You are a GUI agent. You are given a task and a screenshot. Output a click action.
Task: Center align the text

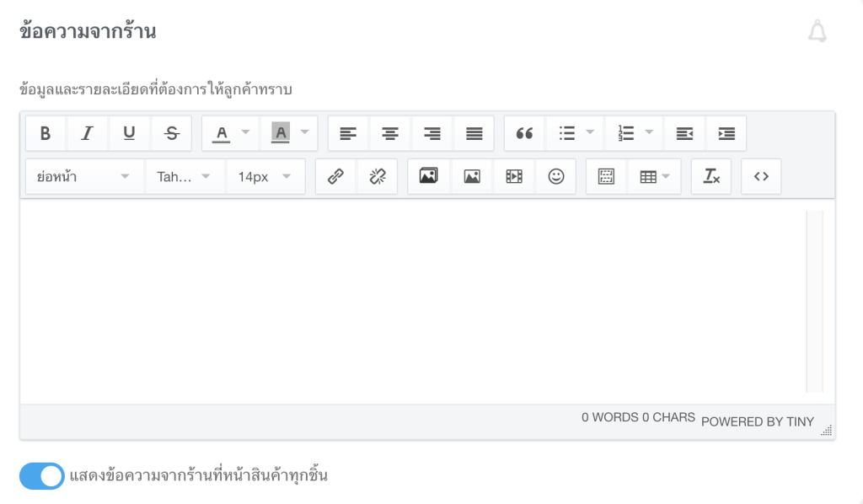tap(389, 133)
